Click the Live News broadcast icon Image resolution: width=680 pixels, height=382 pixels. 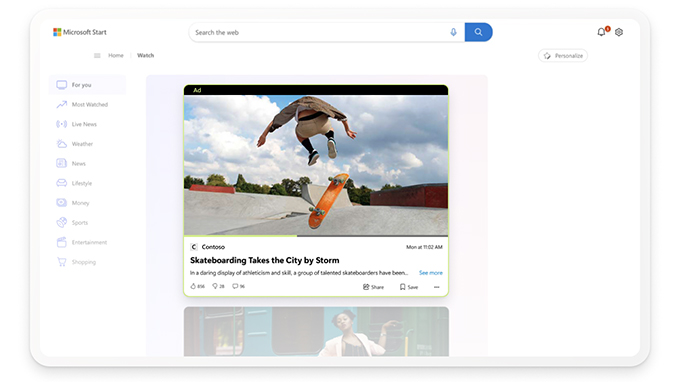coord(62,124)
